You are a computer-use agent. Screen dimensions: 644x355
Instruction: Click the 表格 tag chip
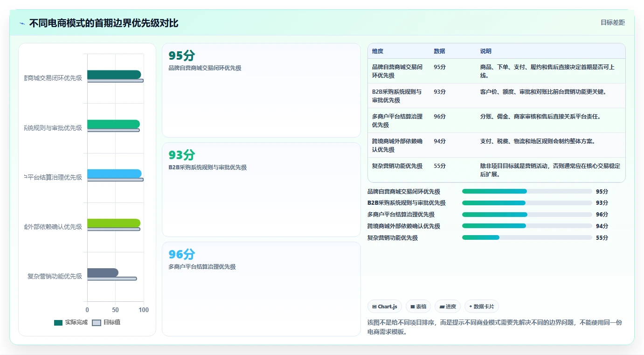click(418, 306)
